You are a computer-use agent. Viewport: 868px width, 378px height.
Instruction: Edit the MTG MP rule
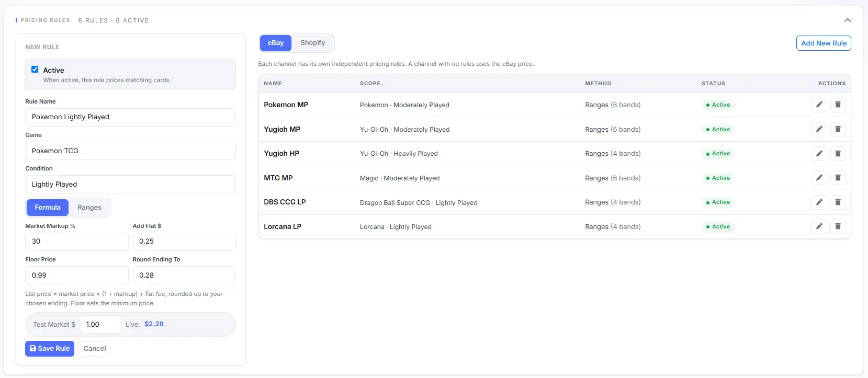[819, 178]
